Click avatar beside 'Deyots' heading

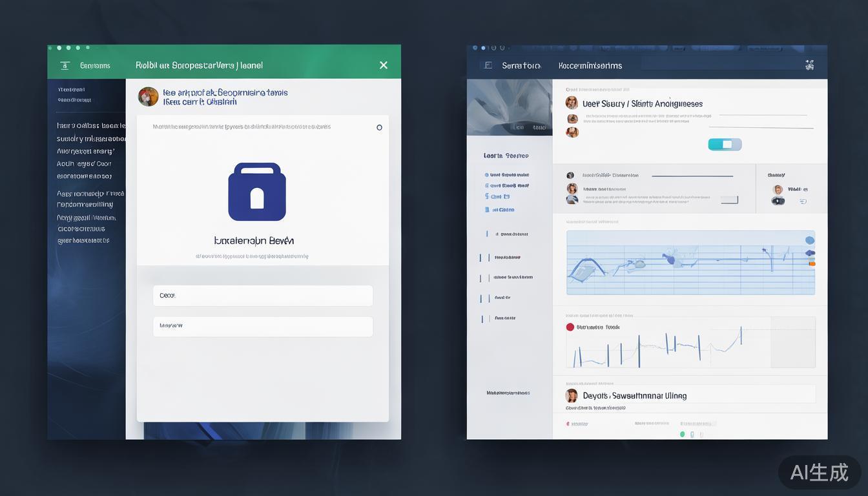point(572,396)
